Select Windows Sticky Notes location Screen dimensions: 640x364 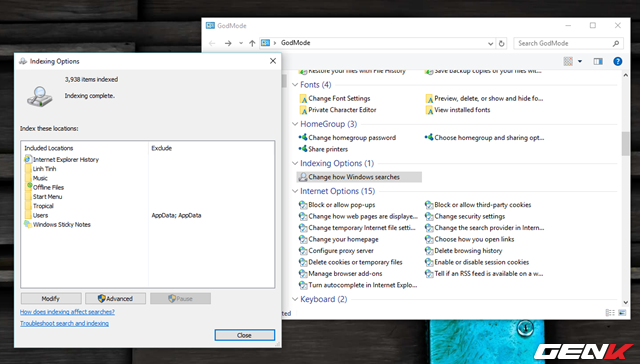pos(57,225)
